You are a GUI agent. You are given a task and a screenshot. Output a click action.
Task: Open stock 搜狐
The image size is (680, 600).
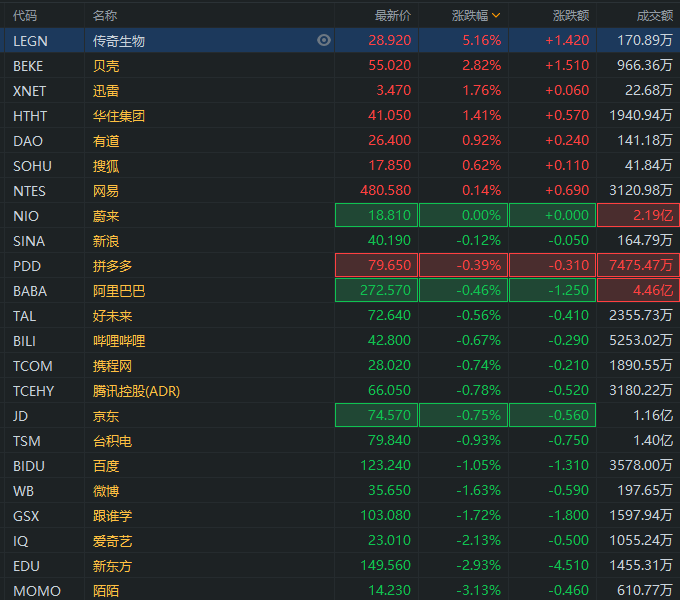[106, 166]
